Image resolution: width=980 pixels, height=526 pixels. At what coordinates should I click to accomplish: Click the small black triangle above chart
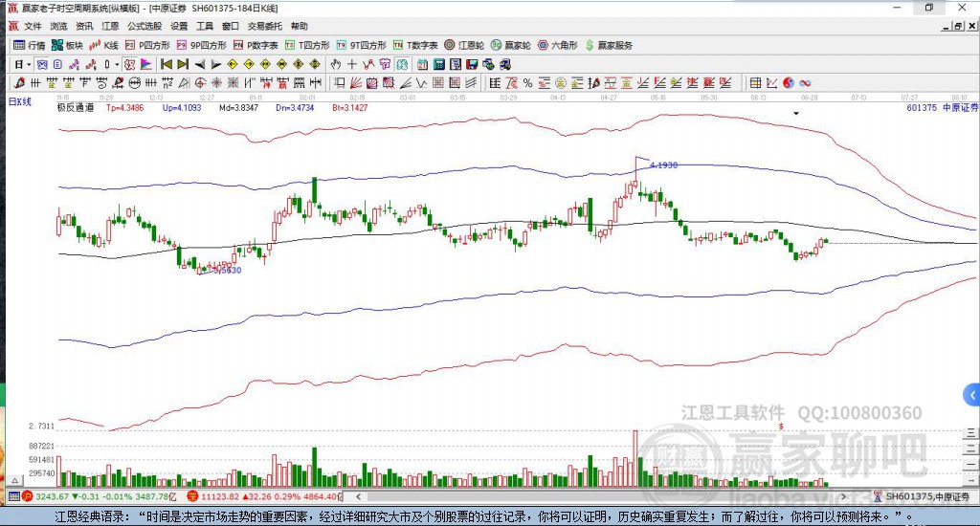pos(796,113)
